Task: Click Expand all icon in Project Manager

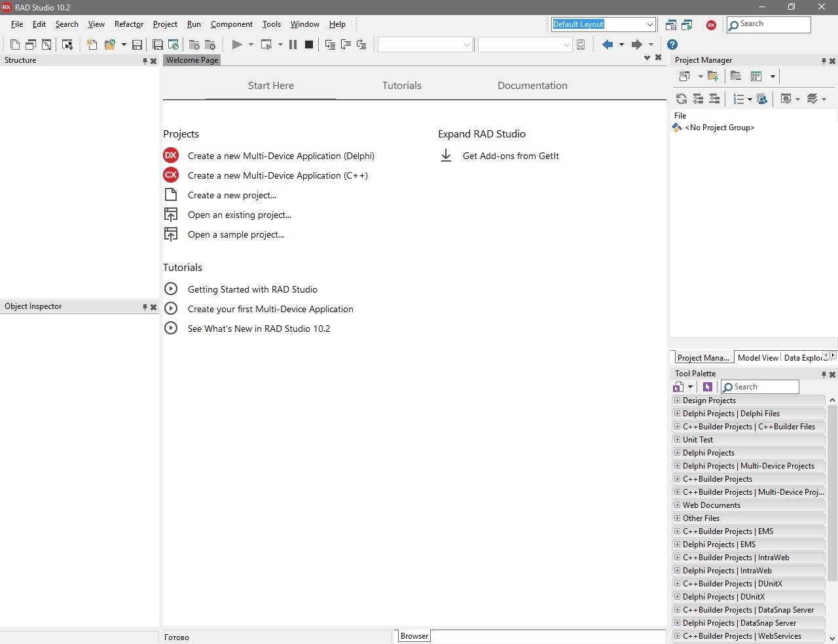Action: tap(698, 99)
